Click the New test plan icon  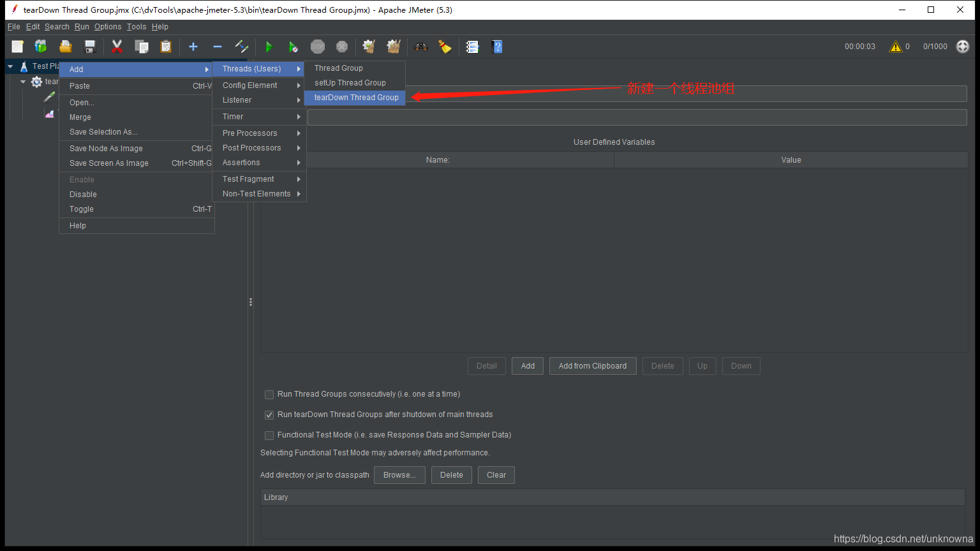click(x=17, y=47)
